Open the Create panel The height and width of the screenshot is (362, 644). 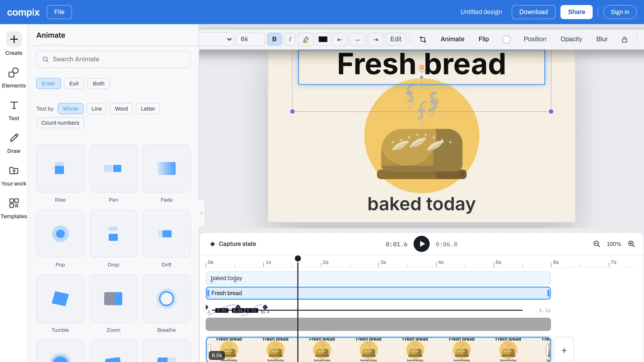pyautogui.click(x=14, y=44)
